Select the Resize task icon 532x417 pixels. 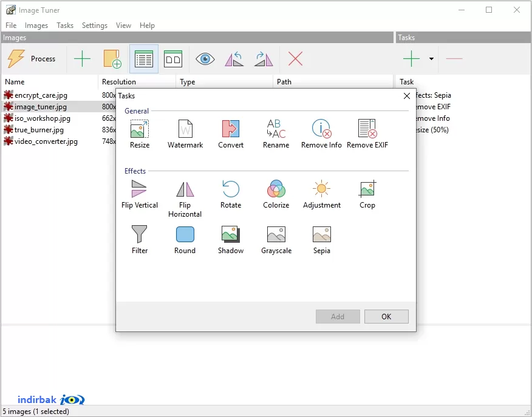140,134
